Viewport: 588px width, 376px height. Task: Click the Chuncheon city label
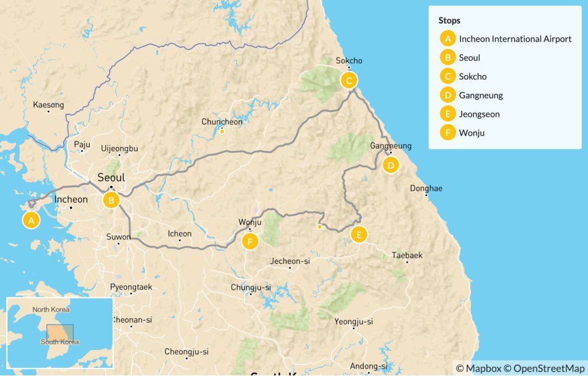point(222,122)
